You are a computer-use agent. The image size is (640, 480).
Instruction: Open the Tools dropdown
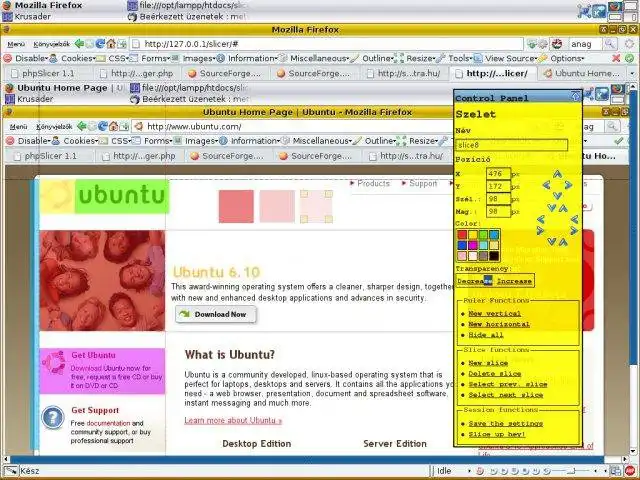point(455,58)
